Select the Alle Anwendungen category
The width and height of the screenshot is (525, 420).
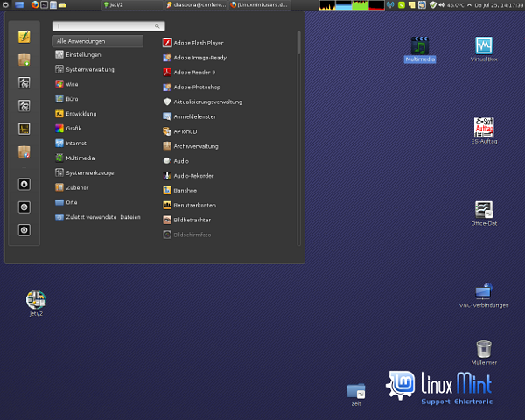point(97,41)
